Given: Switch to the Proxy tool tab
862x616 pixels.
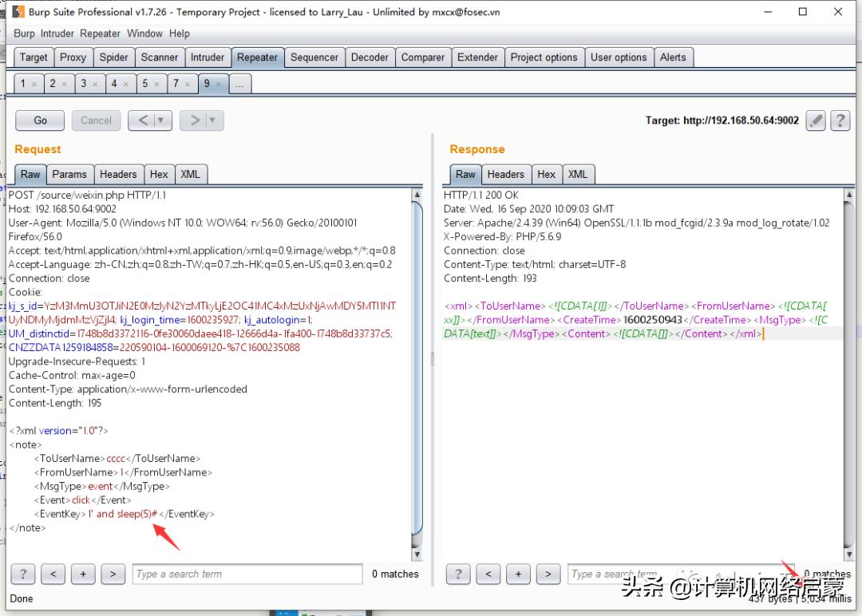Looking at the screenshot, I should click(73, 57).
